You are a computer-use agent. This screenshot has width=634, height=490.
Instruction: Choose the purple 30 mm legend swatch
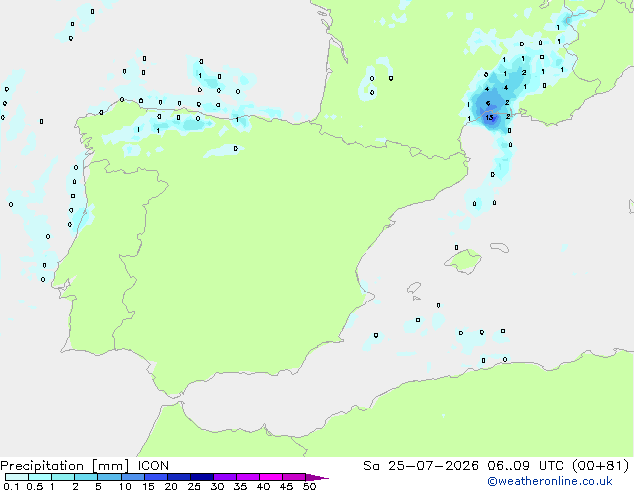[x=225, y=477]
